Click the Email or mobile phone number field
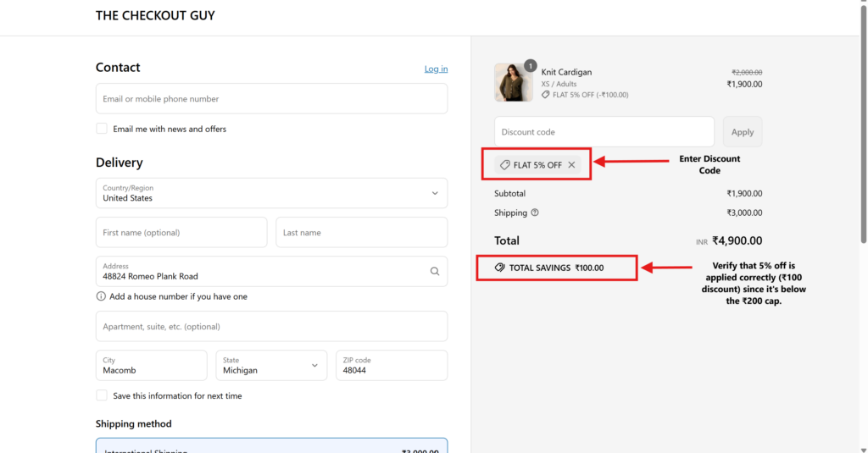This screenshot has width=868, height=453. 271,99
